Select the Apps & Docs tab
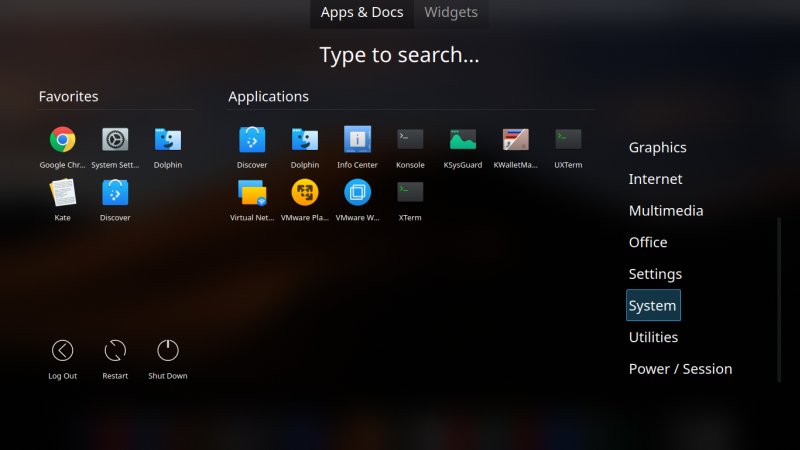The width and height of the screenshot is (800, 450). click(x=362, y=13)
